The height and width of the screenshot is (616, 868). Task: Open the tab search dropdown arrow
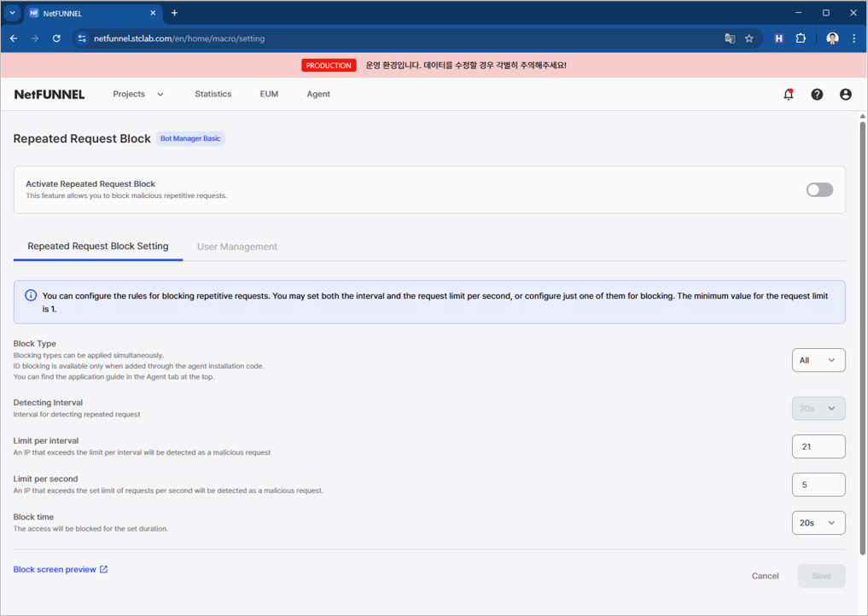[12, 13]
